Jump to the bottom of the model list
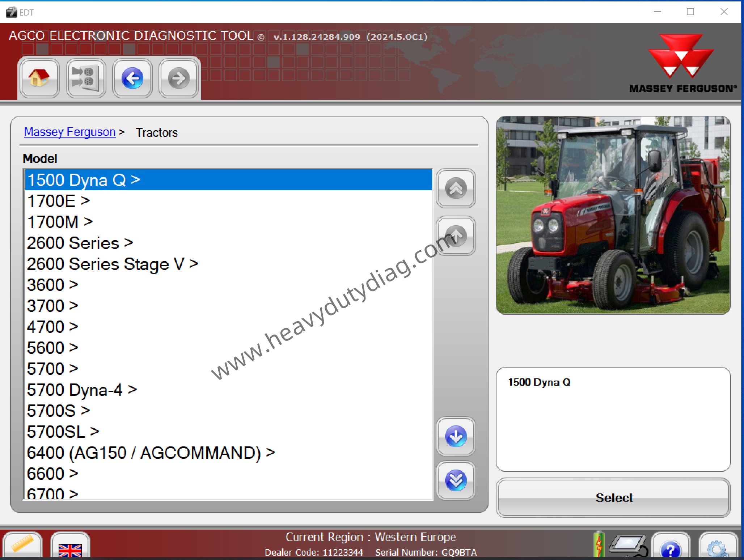 (x=456, y=480)
